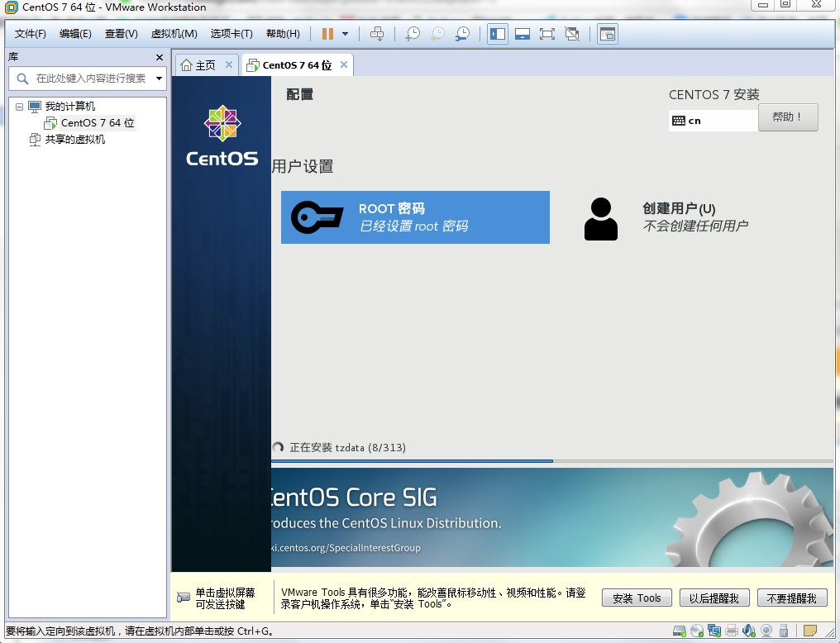This screenshot has width=840, height=643.
Task: Click the 帮助! button in the installer
Action: tap(788, 117)
